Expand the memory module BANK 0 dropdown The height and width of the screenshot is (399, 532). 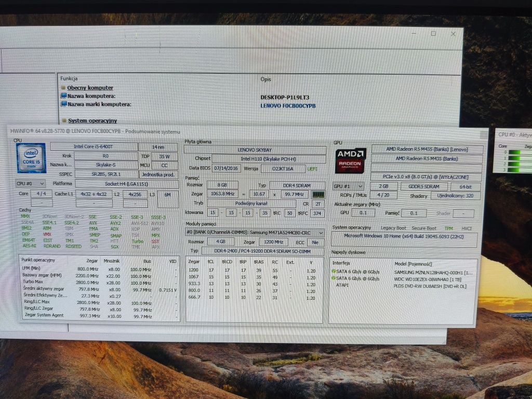[255, 233]
